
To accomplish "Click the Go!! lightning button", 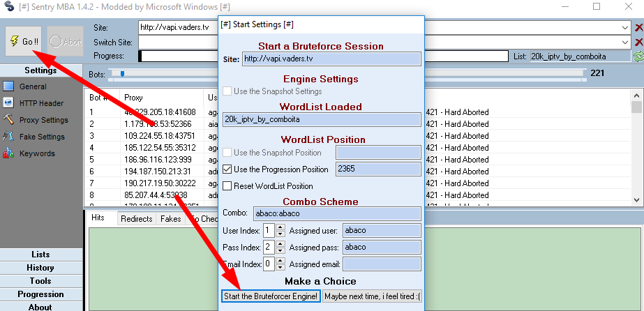I will pyautogui.click(x=24, y=41).
